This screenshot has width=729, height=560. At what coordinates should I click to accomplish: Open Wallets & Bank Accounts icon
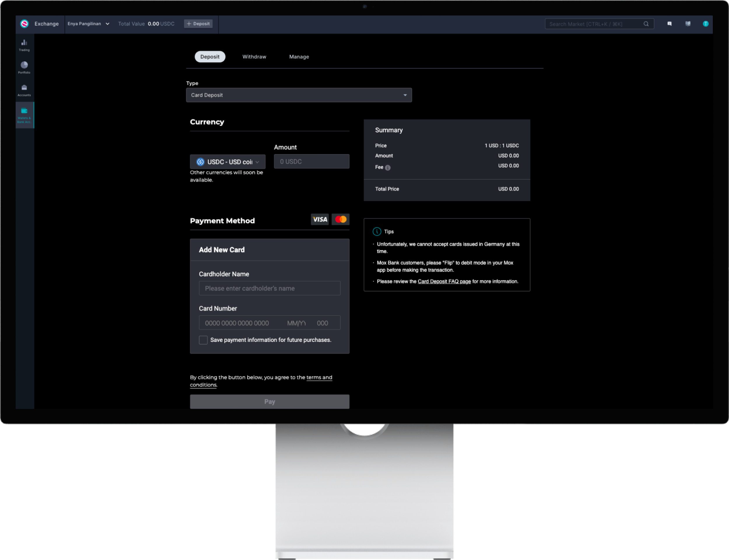[x=24, y=115]
